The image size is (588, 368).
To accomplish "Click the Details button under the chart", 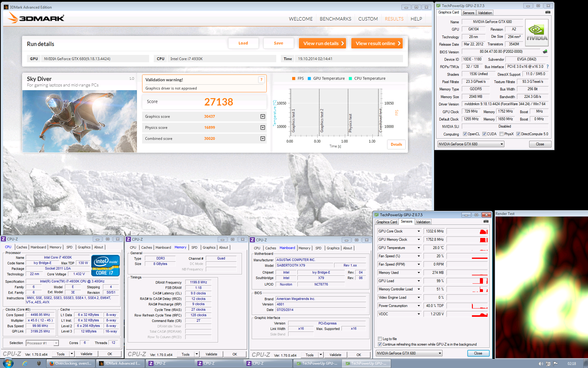I will point(396,144).
